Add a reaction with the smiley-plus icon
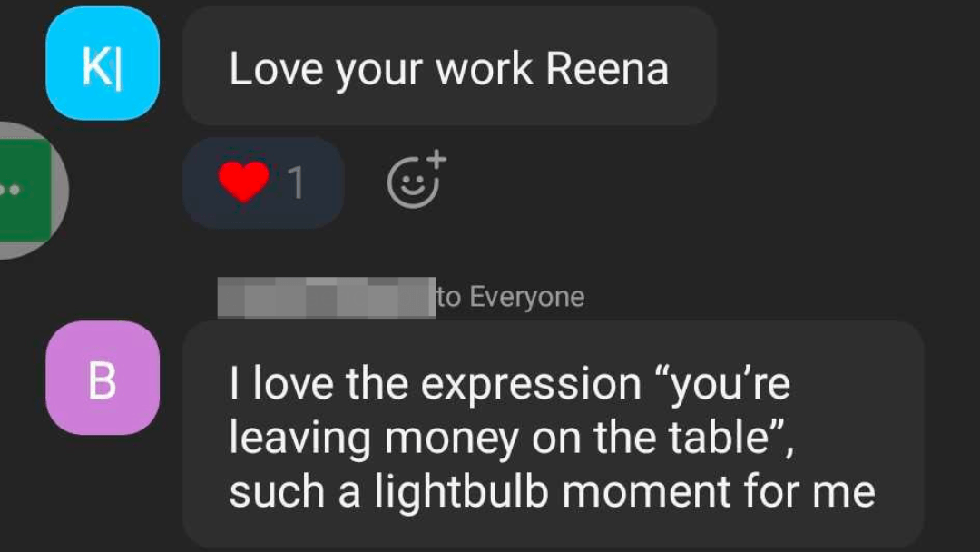The height and width of the screenshot is (552, 980). (416, 180)
